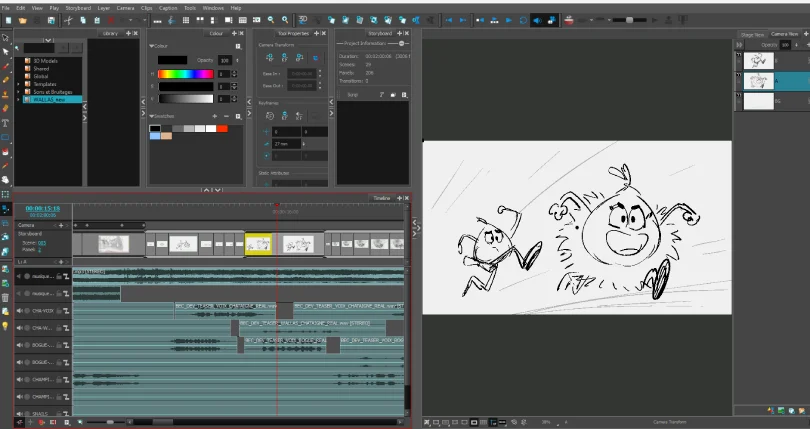Screen dimensions: 810x429
Task: Remove swatch with minus button
Action: [226, 116]
